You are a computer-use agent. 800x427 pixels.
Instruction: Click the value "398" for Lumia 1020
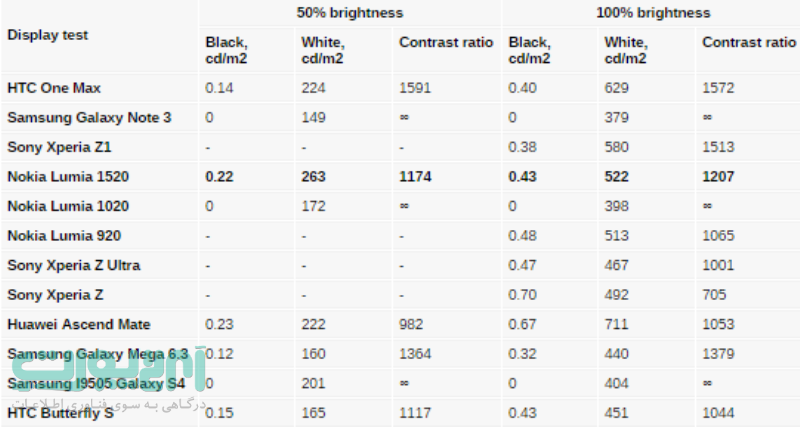tap(616, 206)
